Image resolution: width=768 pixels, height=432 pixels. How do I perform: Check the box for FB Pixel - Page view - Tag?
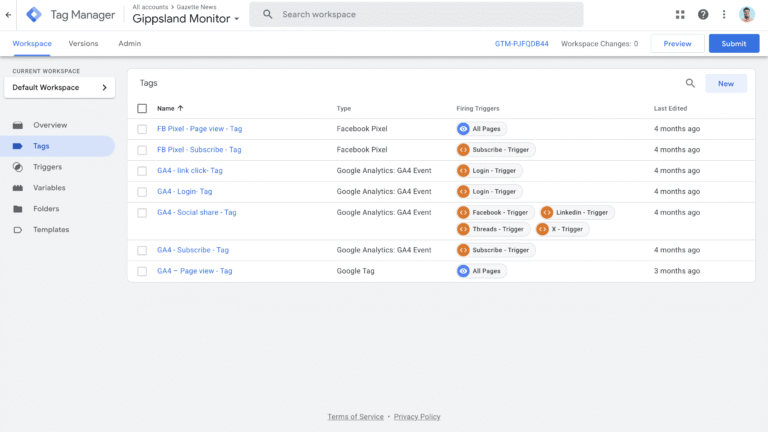coord(142,129)
